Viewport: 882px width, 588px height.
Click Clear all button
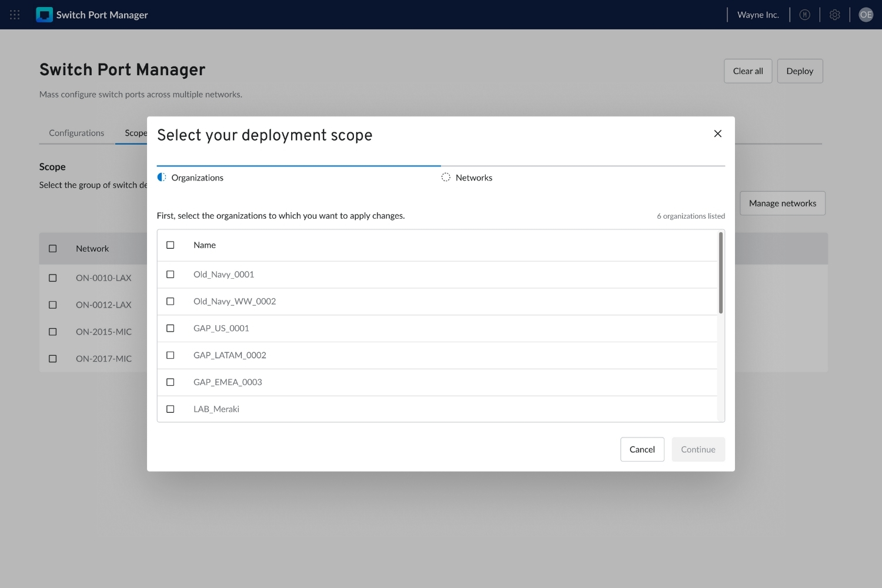748,71
